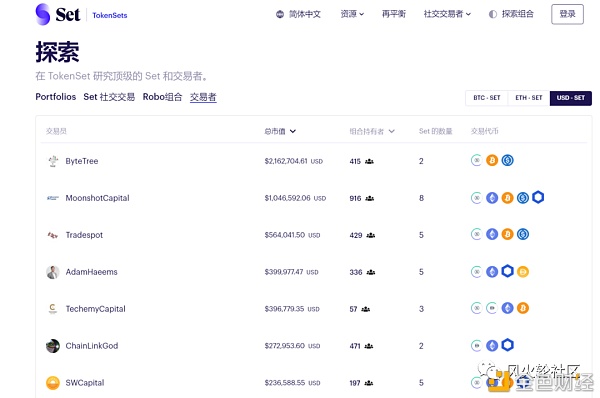Click the Ethereum icon in MoonshotCapital row
The width and height of the screenshot is (600, 398).
492,198
